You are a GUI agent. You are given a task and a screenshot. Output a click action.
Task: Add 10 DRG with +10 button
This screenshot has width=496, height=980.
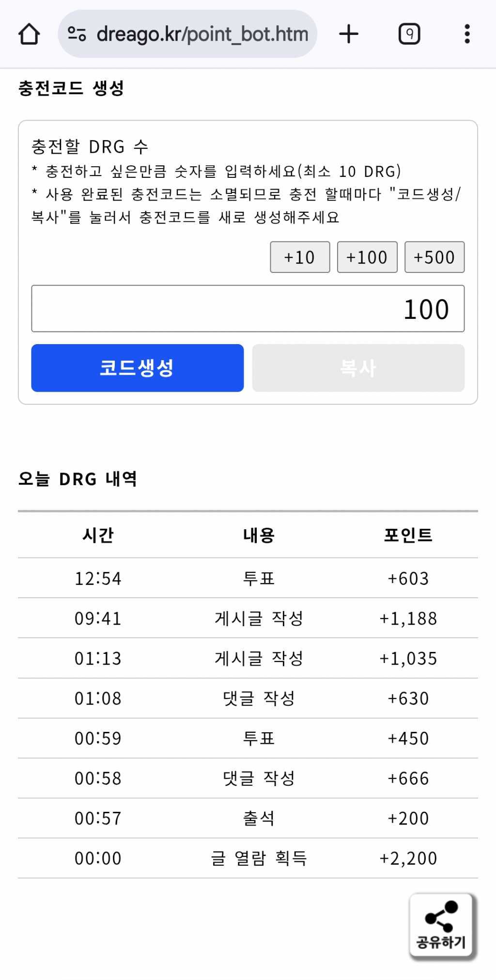coord(300,257)
